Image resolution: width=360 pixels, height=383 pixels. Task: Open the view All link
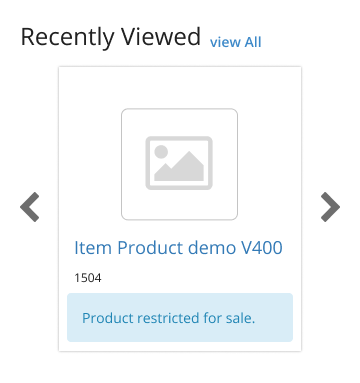tap(236, 42)
